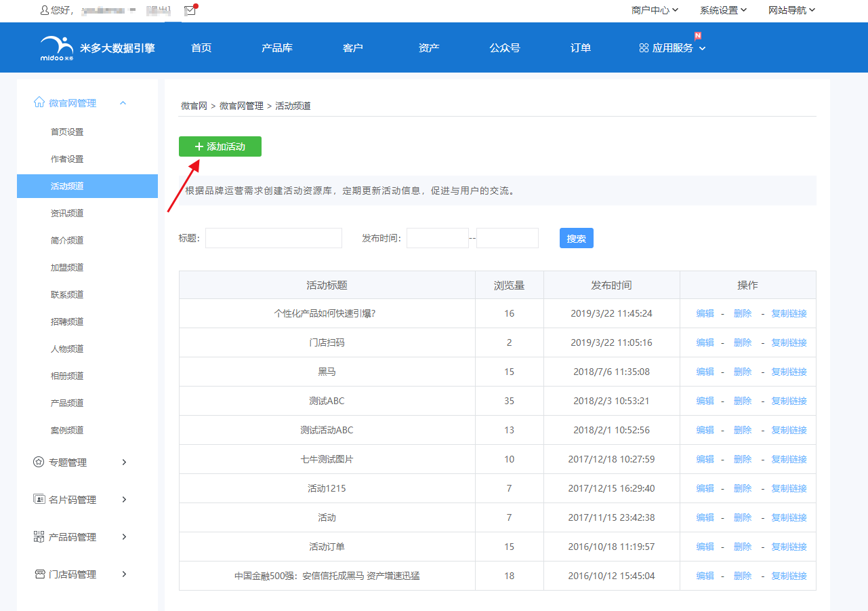Open the 系统设置 dropdown
The image size is (868, 611).
(x=723, y=10)
